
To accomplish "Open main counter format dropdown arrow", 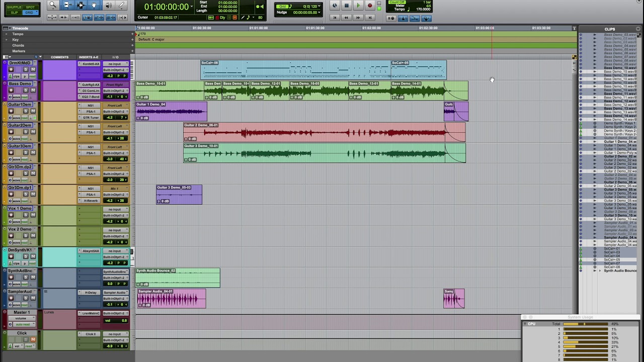I will [192, 7].
